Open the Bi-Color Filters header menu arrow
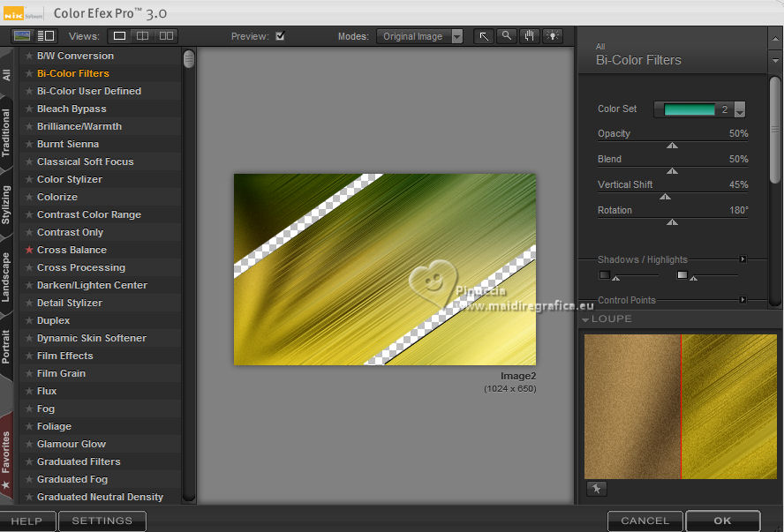Viewport: 784px width, 532px height. tap(775, 61)
